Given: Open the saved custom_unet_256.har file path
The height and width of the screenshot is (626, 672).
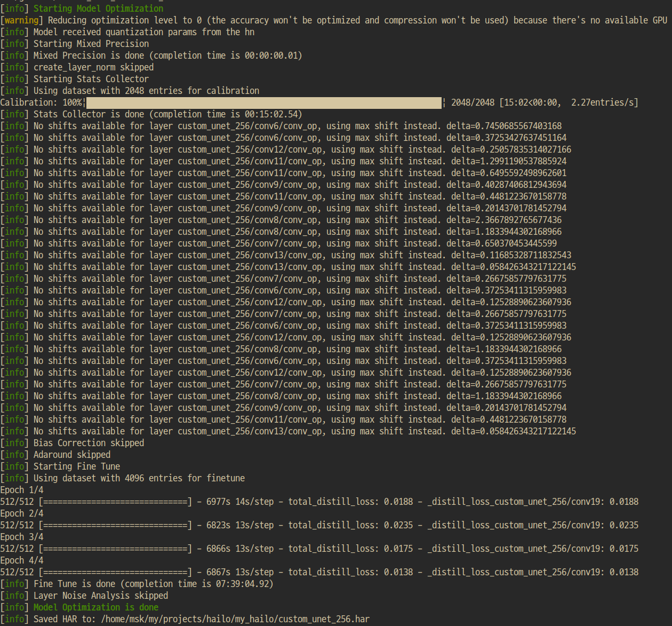Looking at the screenshot, I should 235,619.
